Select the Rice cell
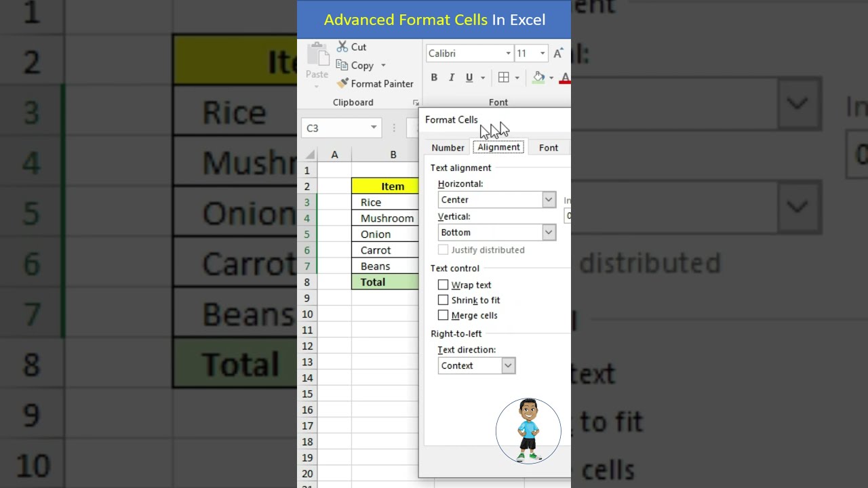Screen dimensions: 868x488 click(385, 202)
